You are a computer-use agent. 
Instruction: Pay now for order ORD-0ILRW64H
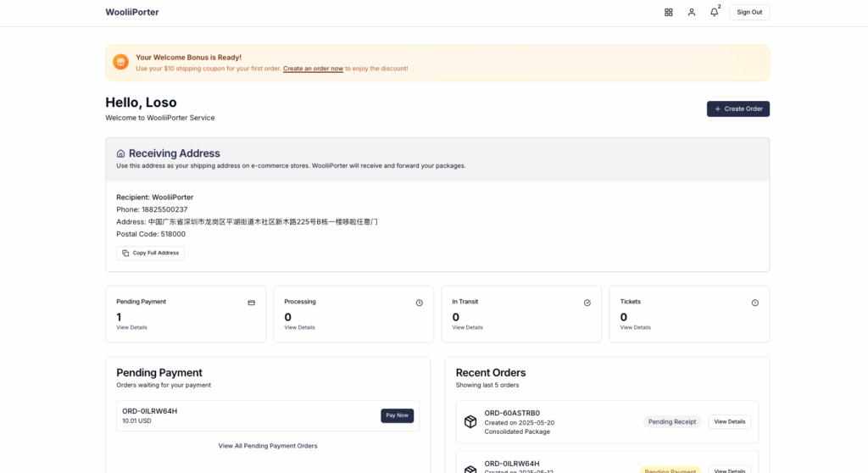coord(397,415)
